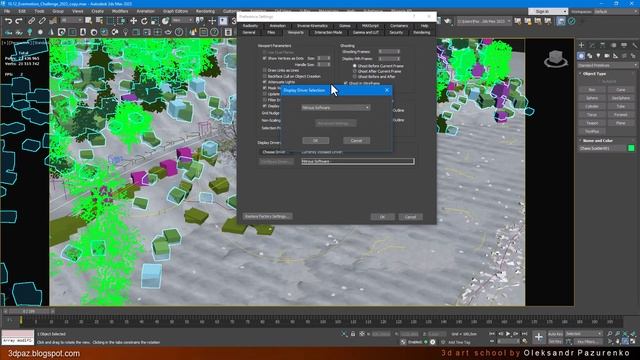Viewport: 640px width, 360px height.
Task: Activate the Select and Scale tool
Action: click(155, 21)
